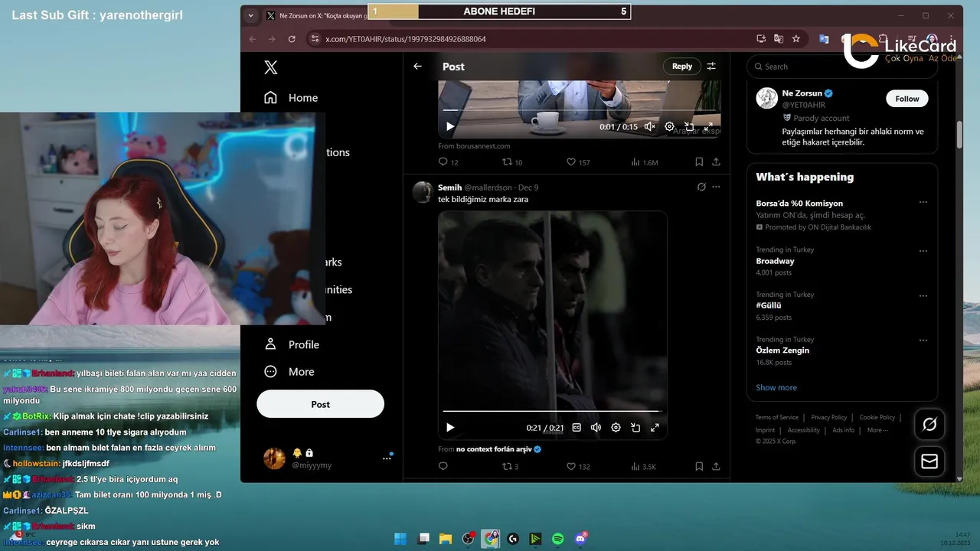View analytics showing 1.6M views

644,162
